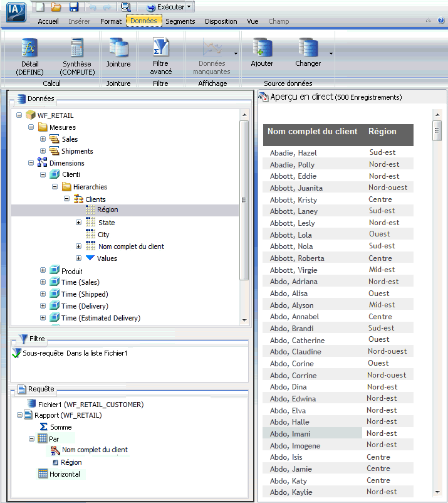The width and height of the screenshot is (448, 503).
Task: Create a new document with the blank page icon
Action: pyautogui.click(x=39, y=7)
